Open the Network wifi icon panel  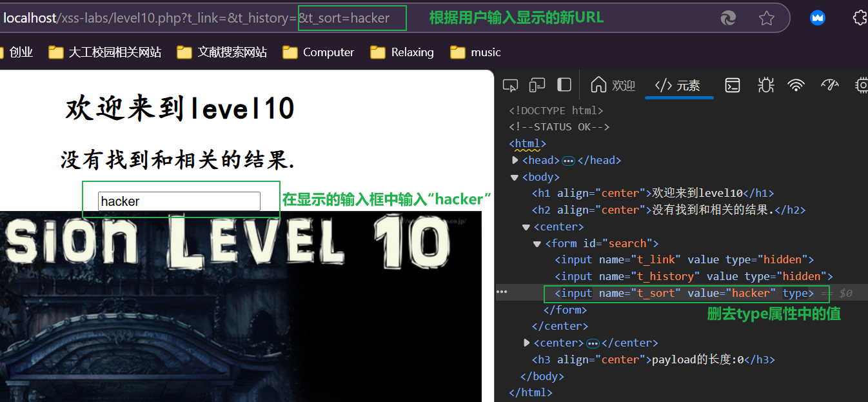coord(797,85)
